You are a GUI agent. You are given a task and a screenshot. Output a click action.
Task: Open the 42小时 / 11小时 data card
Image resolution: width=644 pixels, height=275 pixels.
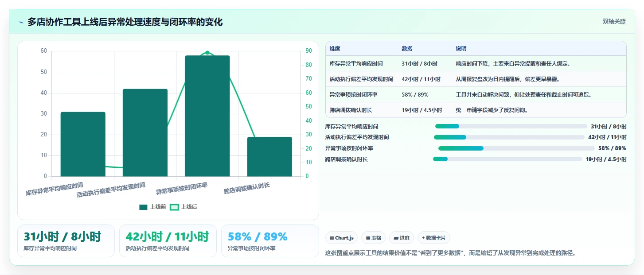click(x=168, y=241)
